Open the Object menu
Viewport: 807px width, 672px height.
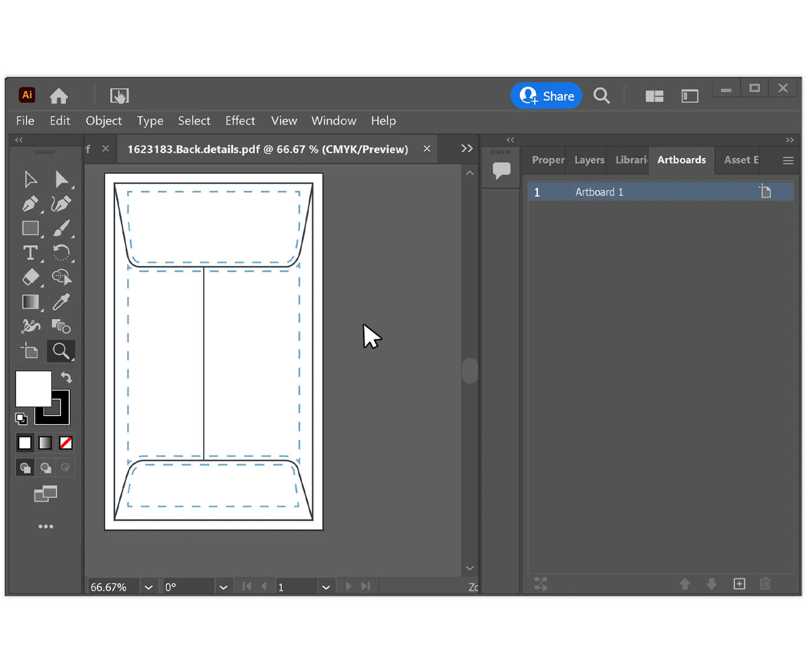point(104,121)
